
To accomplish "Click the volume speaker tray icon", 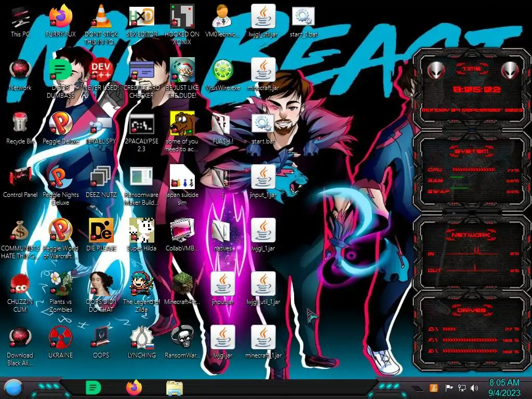I will [474, 388].
